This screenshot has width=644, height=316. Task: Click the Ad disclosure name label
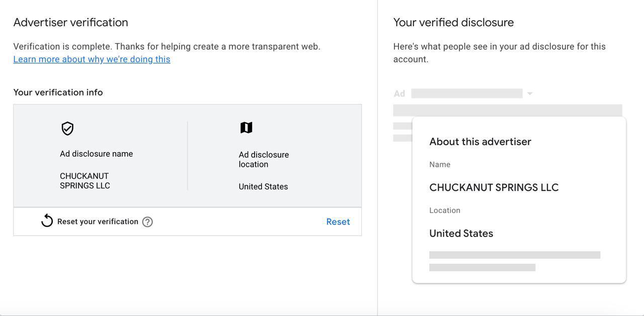pos(96,154)
